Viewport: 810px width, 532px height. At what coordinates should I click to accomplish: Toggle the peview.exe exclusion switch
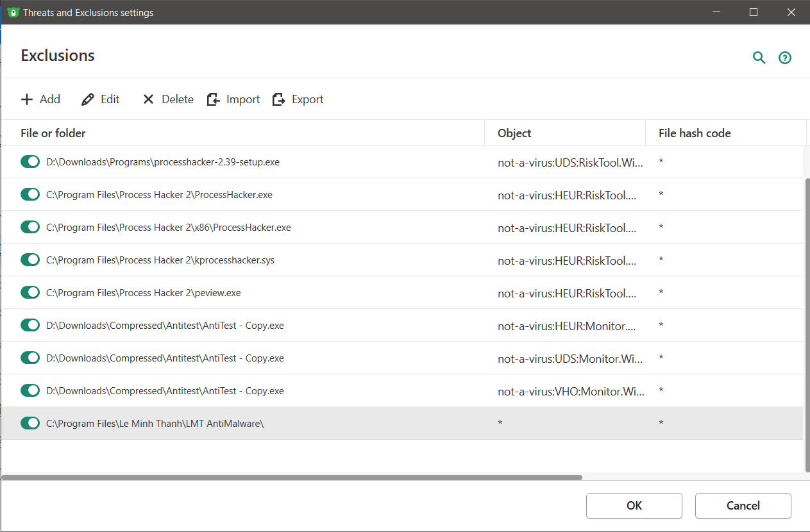pos(30,293)
